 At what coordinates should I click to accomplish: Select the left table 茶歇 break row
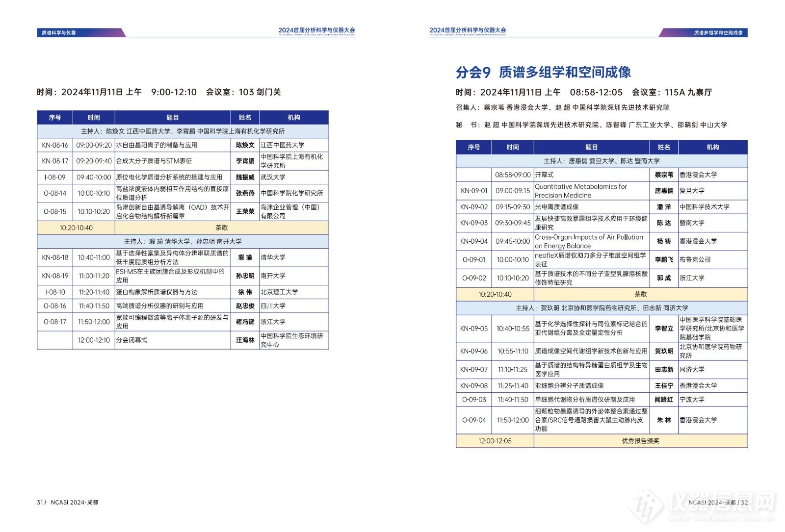point(183,228)
